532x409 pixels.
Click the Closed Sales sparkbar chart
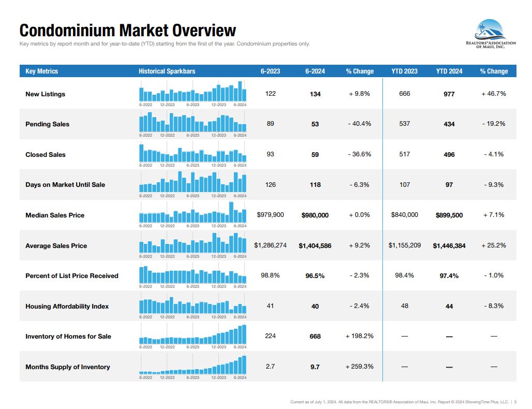pos(193,153)
